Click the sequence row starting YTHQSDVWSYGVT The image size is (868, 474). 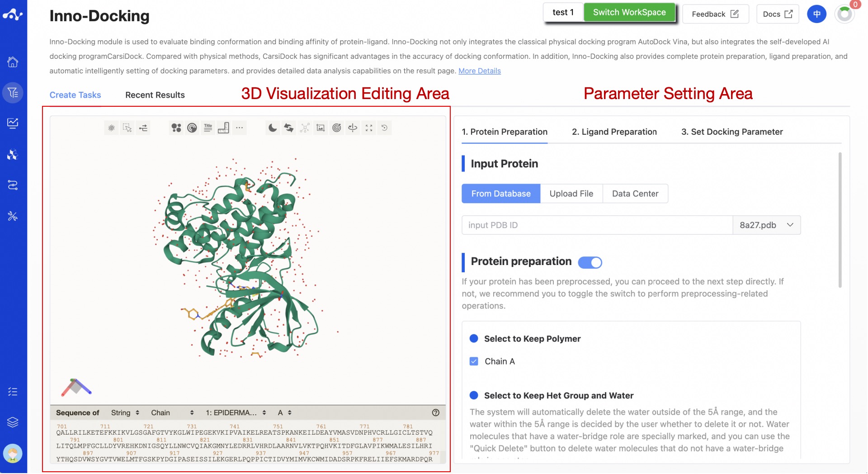(244, 460)
